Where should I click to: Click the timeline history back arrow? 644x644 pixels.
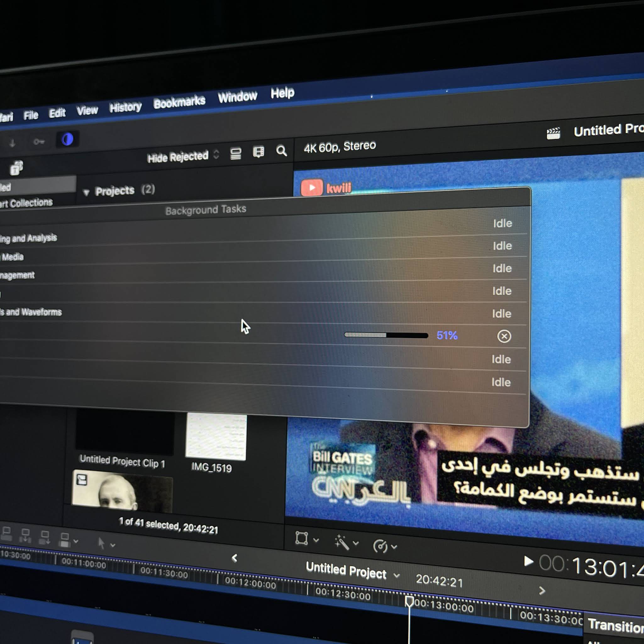[234, 558]
